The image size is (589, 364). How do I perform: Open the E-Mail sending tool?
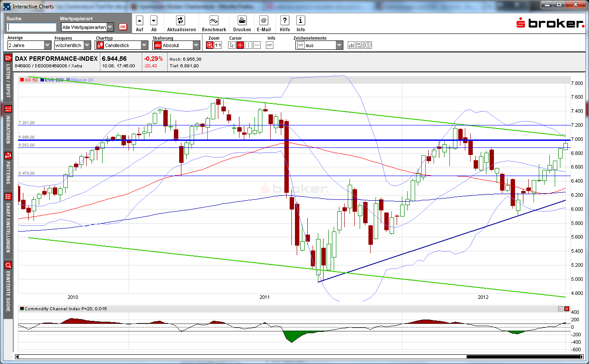coord(264,20)
